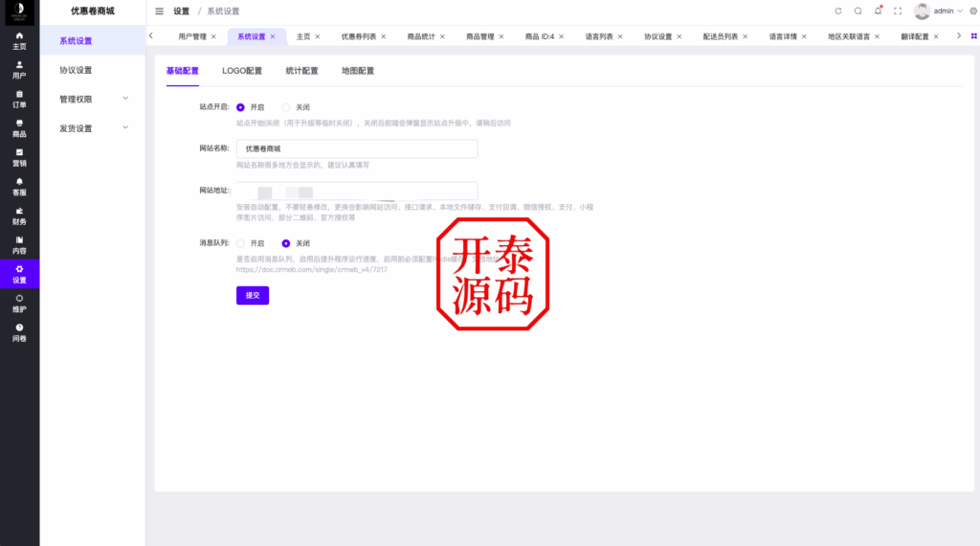Close the 翻译配置 tab
Viewport: 980px width, 546px height.
[936, 37]
